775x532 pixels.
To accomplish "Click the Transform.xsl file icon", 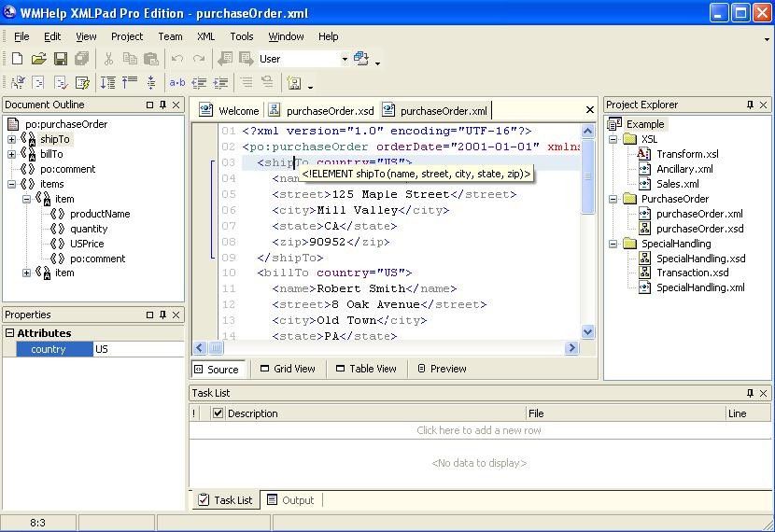I will click(x=643, y=154).
